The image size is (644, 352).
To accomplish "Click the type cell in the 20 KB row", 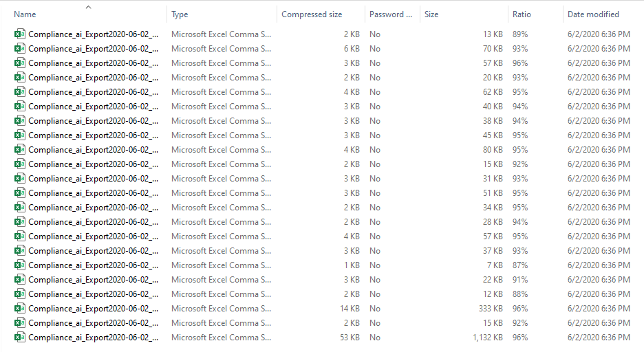I will click(x=221, y=78).
